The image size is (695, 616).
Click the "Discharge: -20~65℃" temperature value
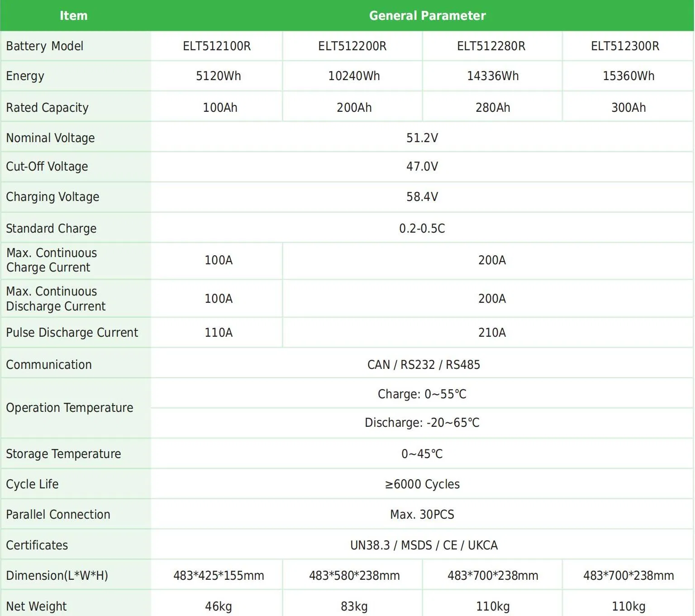point(422,423)
